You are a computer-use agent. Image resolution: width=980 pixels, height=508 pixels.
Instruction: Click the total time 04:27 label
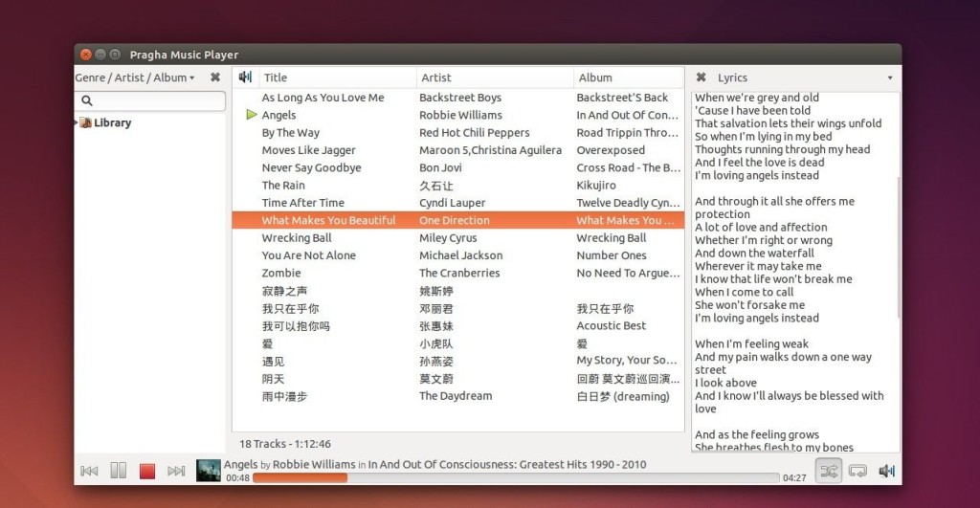click(x=794, y=478)
